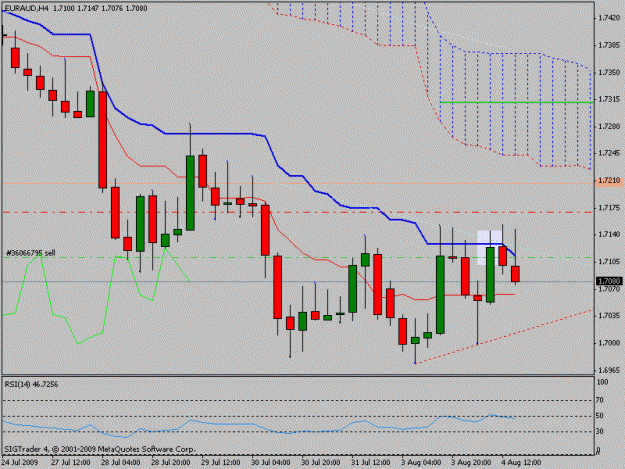Select the orange horizontal line at 1.7210
Screen dimensions: 625x469
[x=298, y=183]
